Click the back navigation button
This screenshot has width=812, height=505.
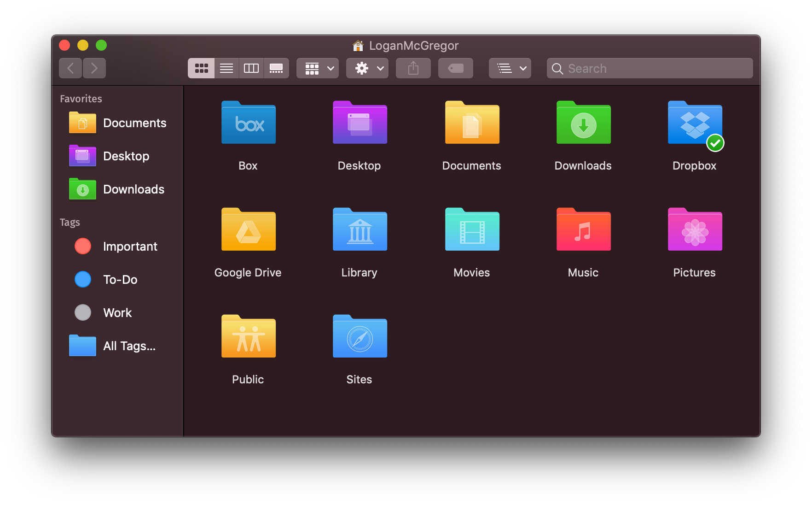coord(70,68)
